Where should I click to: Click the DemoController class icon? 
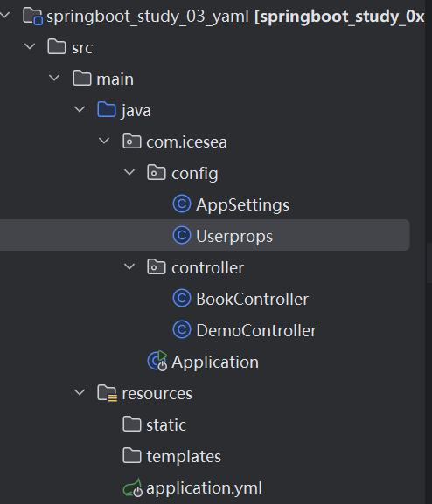point(182,330)
